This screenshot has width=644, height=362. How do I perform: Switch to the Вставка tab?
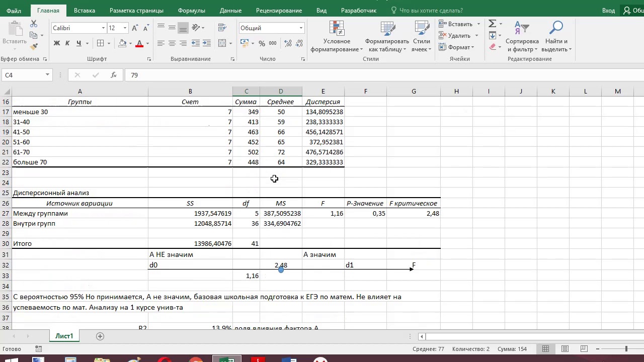click(x=84, y=11)
